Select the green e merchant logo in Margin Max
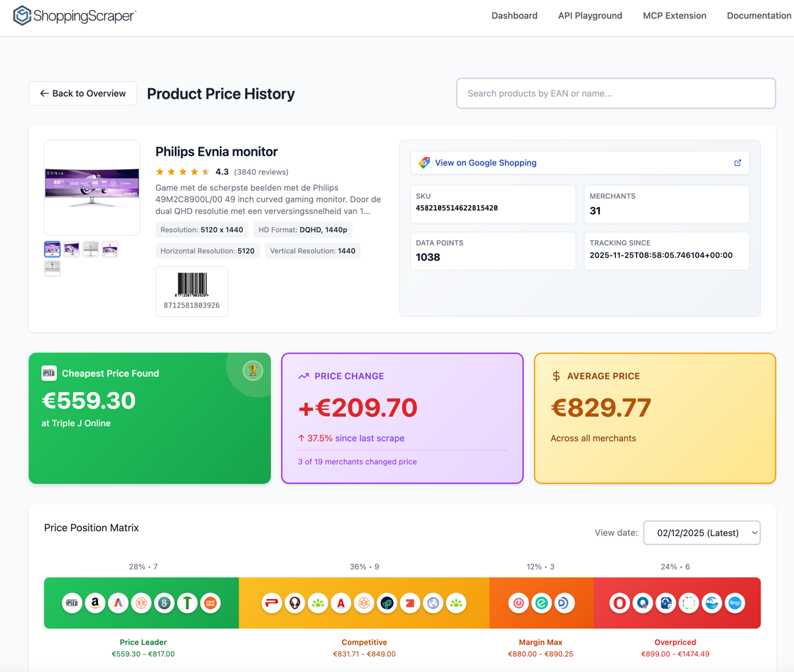The height and width of the screenshot is (672, 794). pos(542,603)
